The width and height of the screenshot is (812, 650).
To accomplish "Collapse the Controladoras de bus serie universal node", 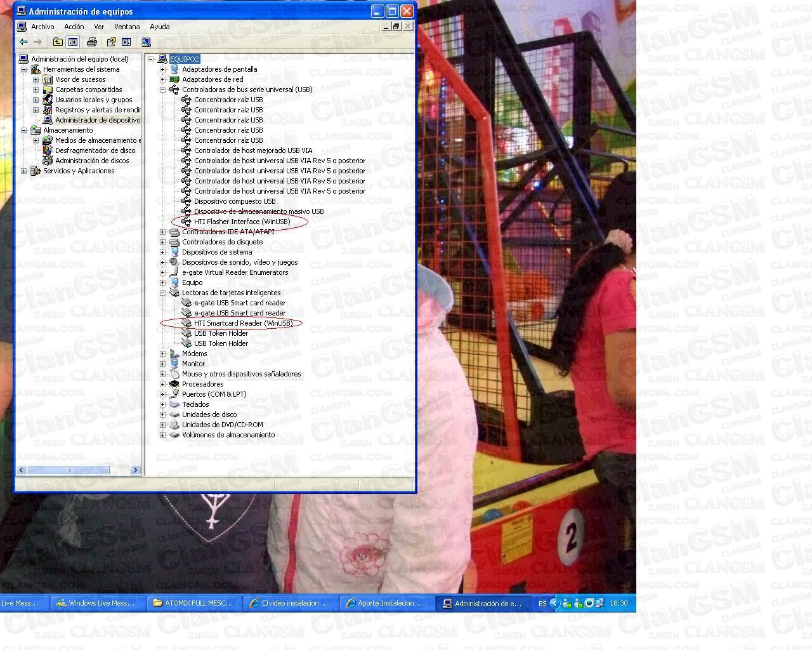I will [162, 90].
